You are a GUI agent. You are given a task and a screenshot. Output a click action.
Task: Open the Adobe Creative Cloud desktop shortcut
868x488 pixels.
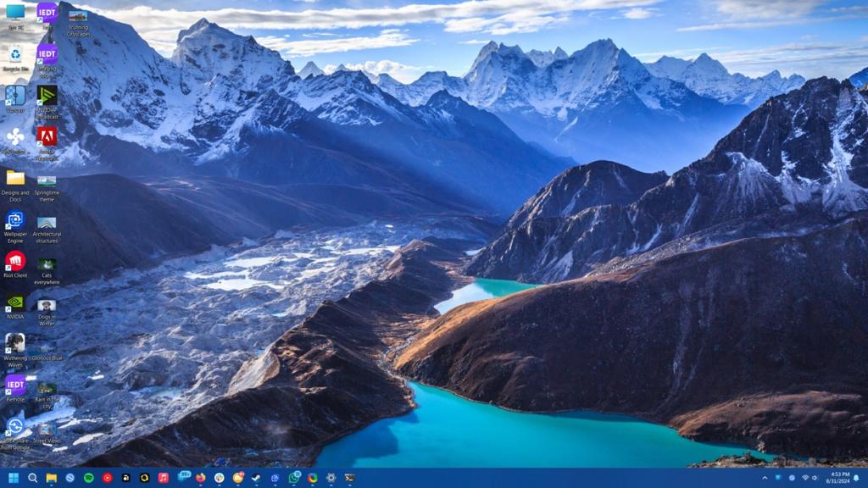pyautogui.click(x=47, y=136)
